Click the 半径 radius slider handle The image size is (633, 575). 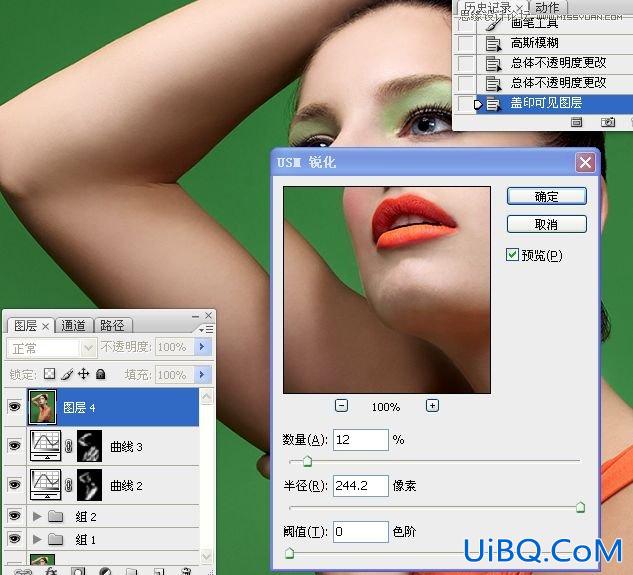(x=580, y=507)
